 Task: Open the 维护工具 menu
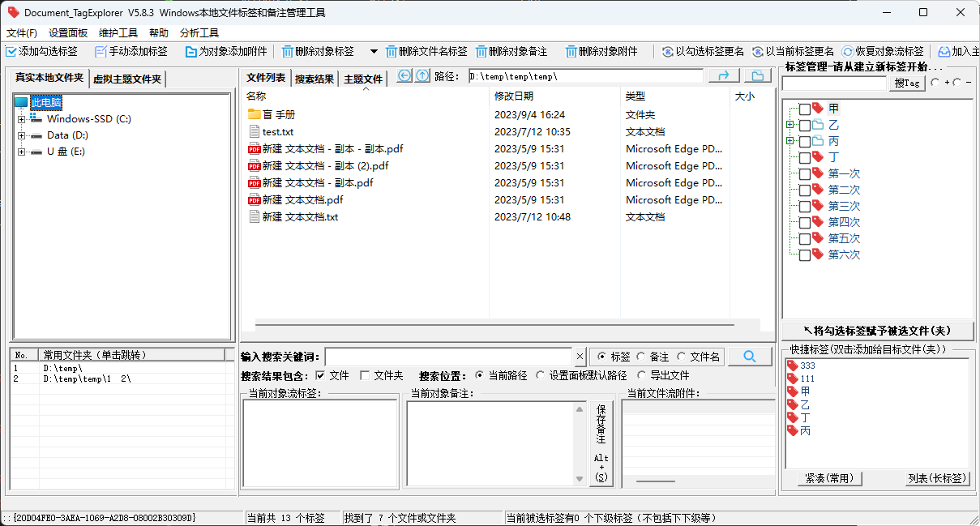(118, 33)
